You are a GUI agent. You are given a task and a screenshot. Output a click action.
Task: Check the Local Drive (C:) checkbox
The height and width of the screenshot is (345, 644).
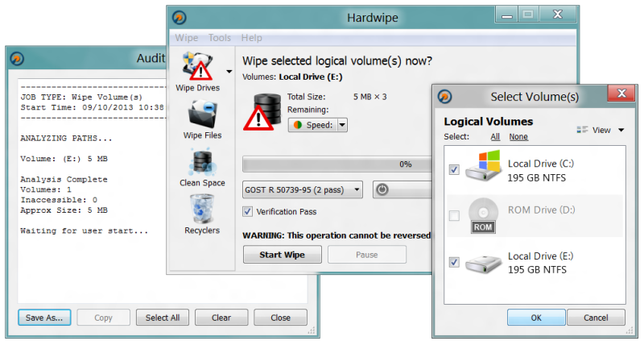pos(454,169)
